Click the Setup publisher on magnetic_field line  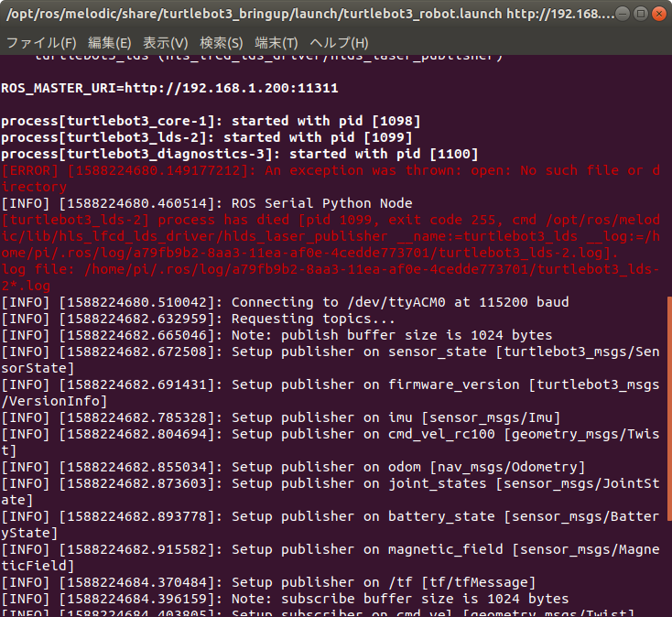coord(331,557)
